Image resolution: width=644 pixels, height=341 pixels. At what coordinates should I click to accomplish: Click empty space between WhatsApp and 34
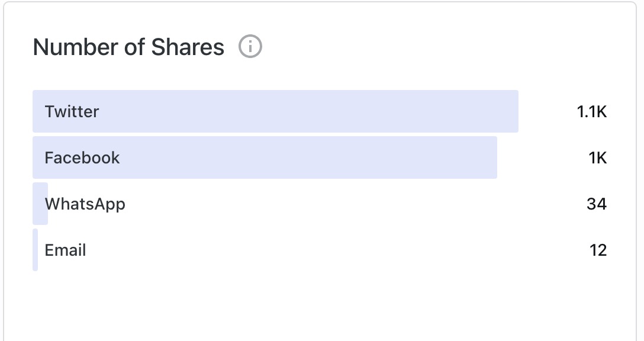coord(355,204)
